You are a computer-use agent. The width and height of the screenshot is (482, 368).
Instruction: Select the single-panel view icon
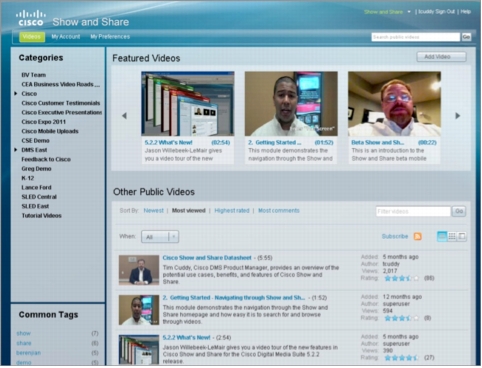462,236
